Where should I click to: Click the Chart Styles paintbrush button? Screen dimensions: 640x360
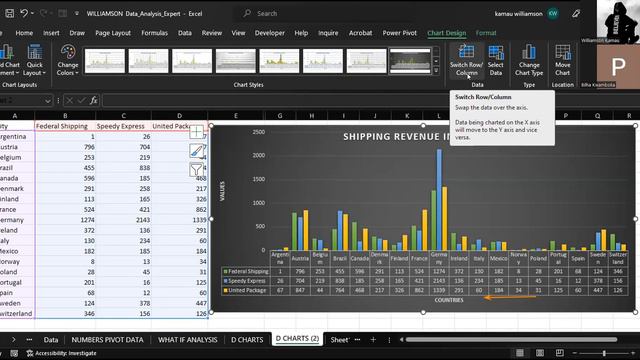[196, 151]
